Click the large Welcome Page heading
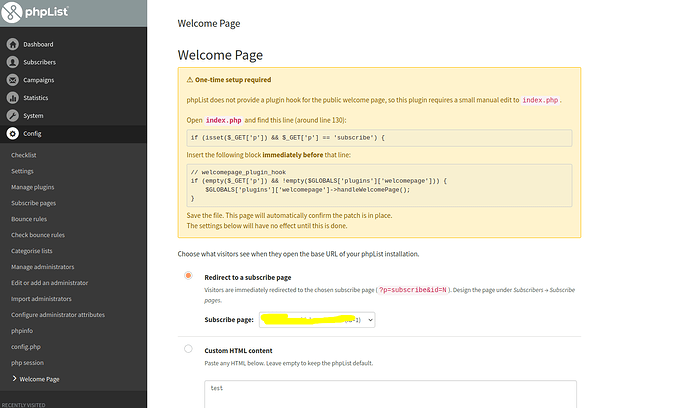Screen dimensions: 690x408 [220, 55]
